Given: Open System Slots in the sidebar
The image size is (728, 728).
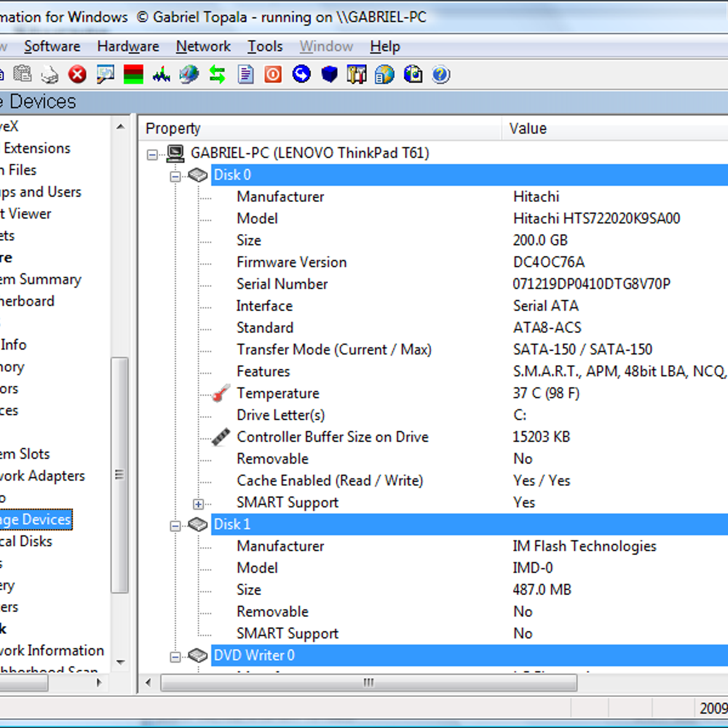Looking at the screenshot, I should 25,454.
